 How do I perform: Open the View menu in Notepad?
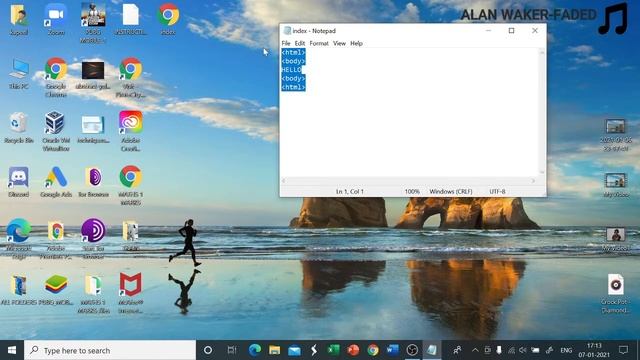click(x=339, y=43)
